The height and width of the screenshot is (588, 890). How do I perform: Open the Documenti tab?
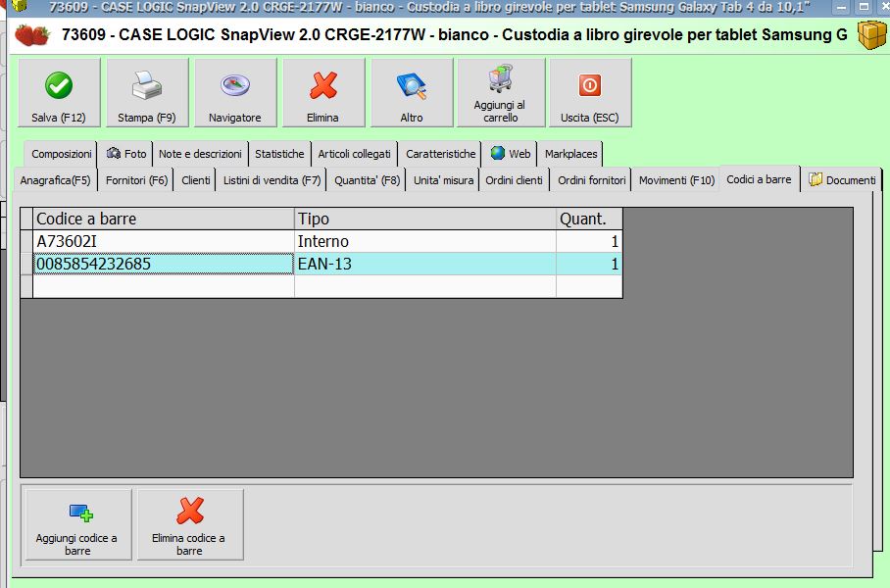coord(842,180)
